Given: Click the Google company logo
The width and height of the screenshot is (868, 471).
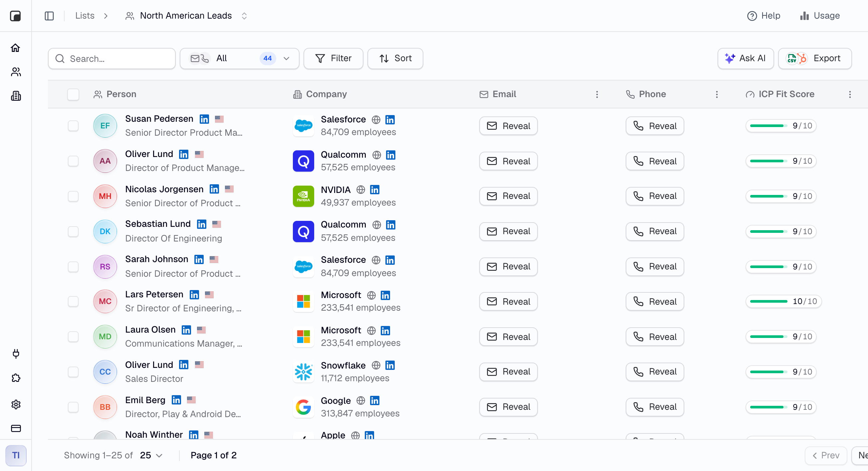Looking at the screenshot, I should [303, 407].
